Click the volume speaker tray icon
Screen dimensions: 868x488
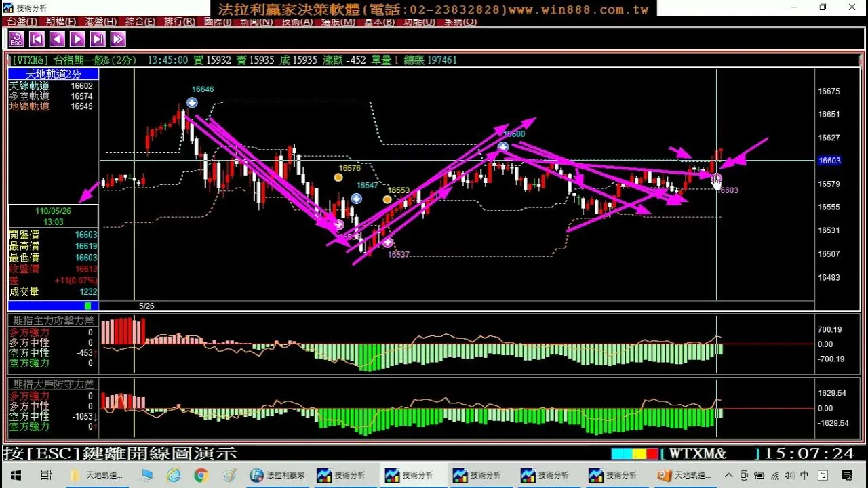tap(789, 475)
